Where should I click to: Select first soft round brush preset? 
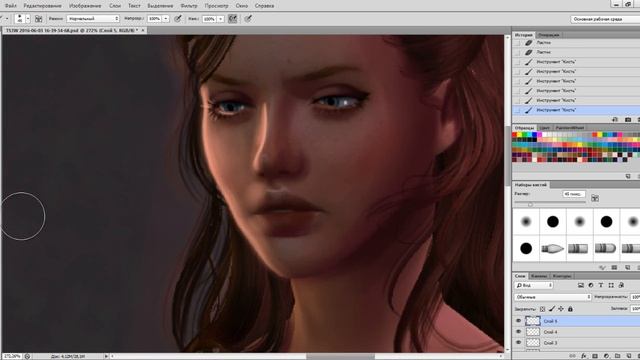[x=526, y=222]
